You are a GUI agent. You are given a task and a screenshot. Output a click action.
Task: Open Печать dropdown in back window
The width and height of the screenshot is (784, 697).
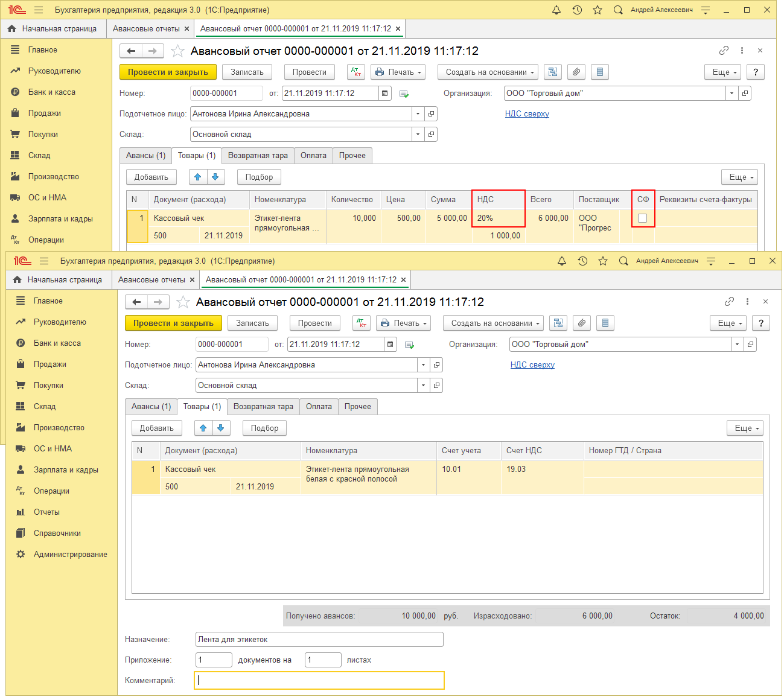tap(398, 72)
